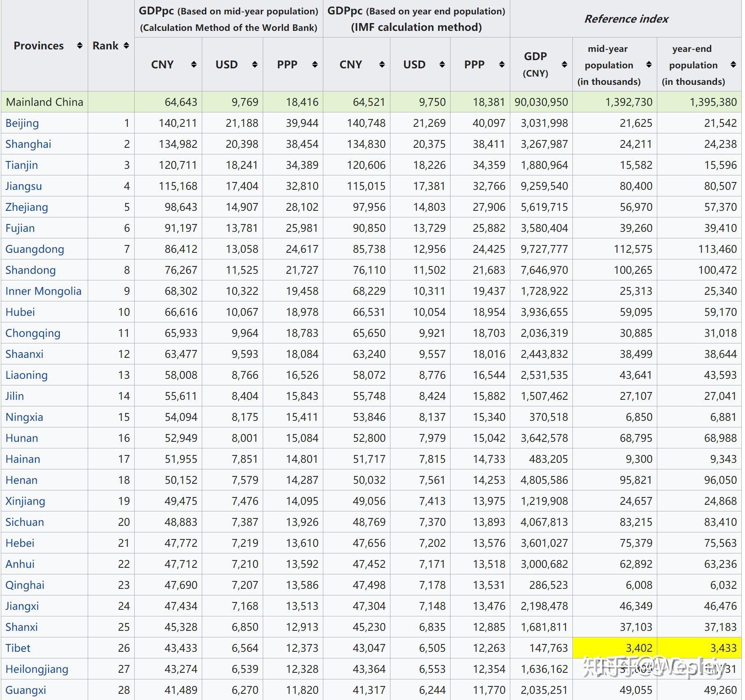Open the Xinjiang link

point(25,501)
